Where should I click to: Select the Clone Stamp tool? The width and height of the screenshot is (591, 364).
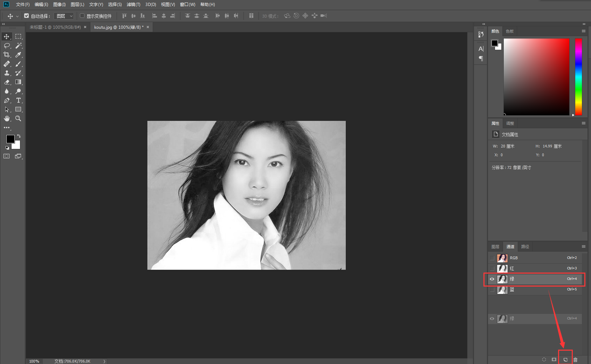pyautogui.click(x=7, y=73)
